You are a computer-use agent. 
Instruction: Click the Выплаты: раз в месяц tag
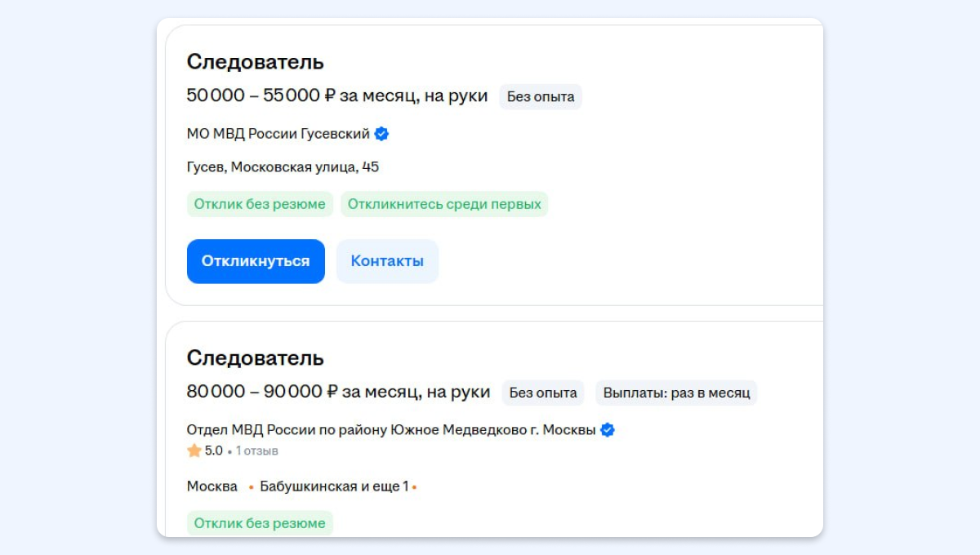[x=676, y=393]
